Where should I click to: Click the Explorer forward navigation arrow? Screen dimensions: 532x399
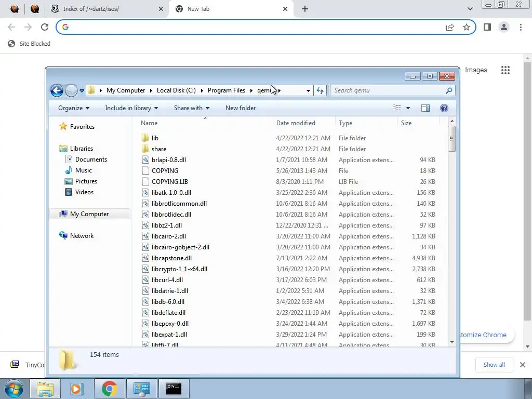click(x=71, y=90)
